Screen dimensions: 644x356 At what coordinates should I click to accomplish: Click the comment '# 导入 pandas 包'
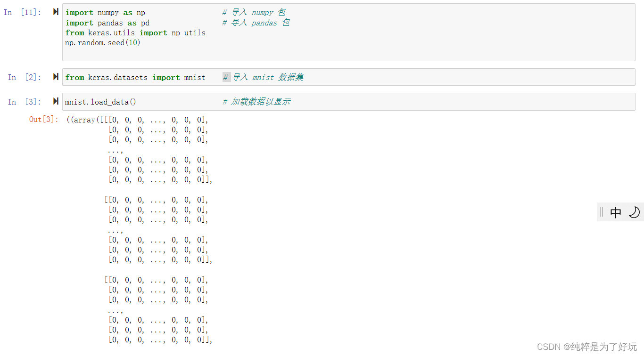tap(256, 23)
